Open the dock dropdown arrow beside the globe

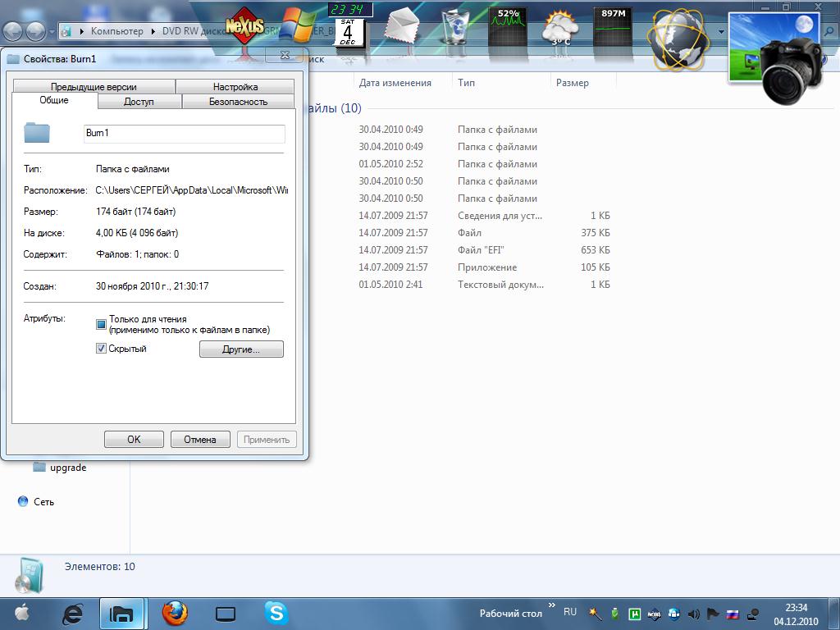pos(721,32)
